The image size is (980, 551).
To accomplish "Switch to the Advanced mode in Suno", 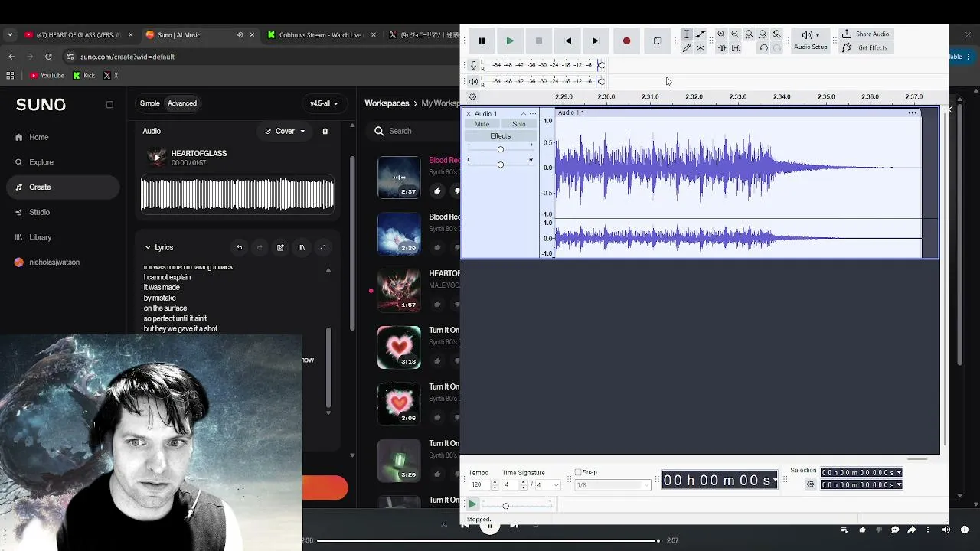I will (x=182, y=103).
